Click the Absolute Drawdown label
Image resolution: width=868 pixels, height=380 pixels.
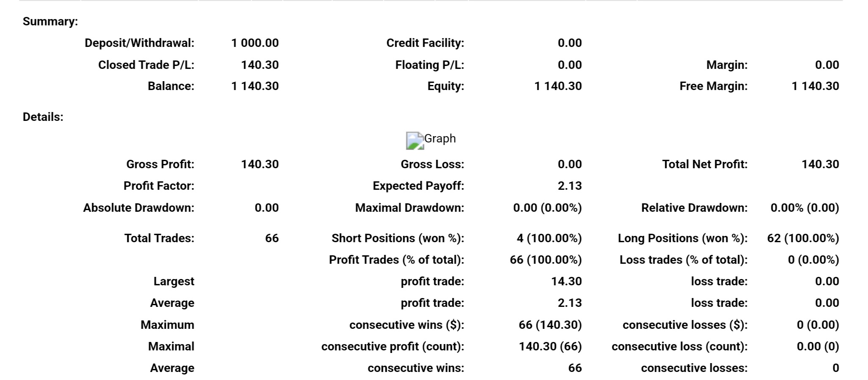[x=138, y=208]
